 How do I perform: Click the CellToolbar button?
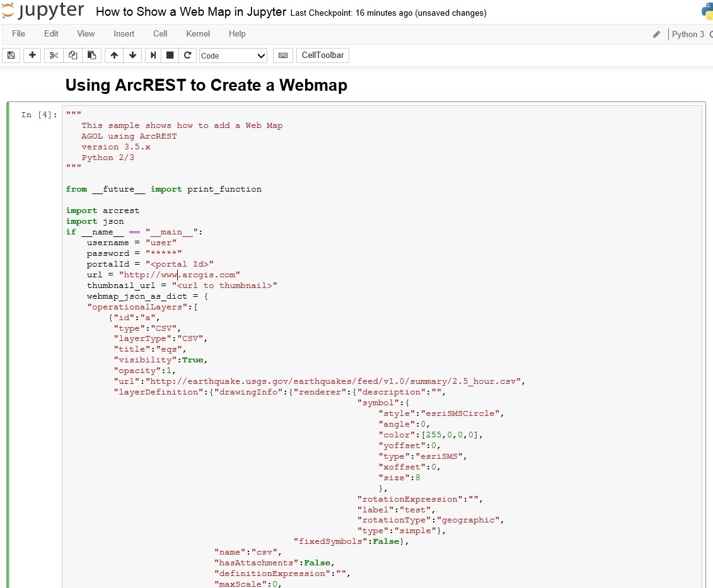pos(323,55)
